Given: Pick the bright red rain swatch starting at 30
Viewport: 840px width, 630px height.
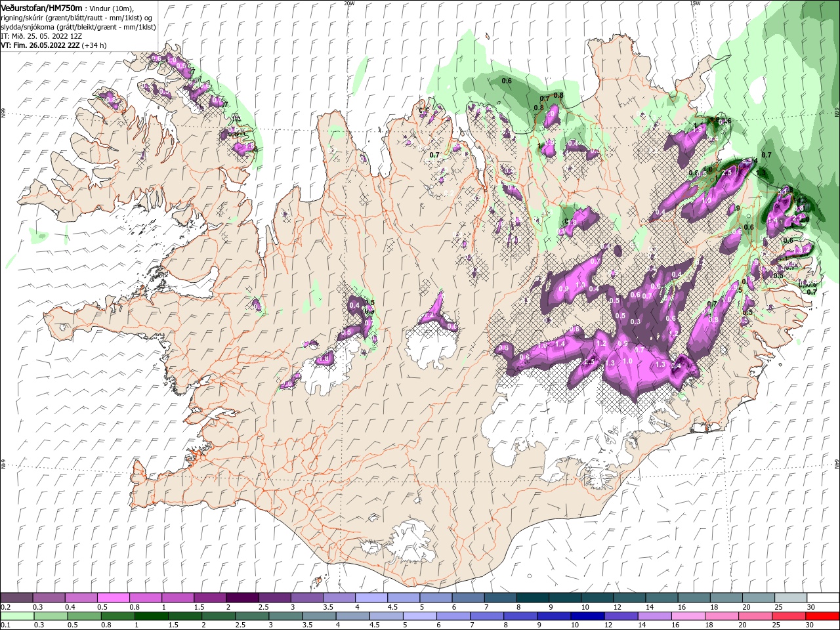Looking at the screenshot, I should [x=822, y=616].
